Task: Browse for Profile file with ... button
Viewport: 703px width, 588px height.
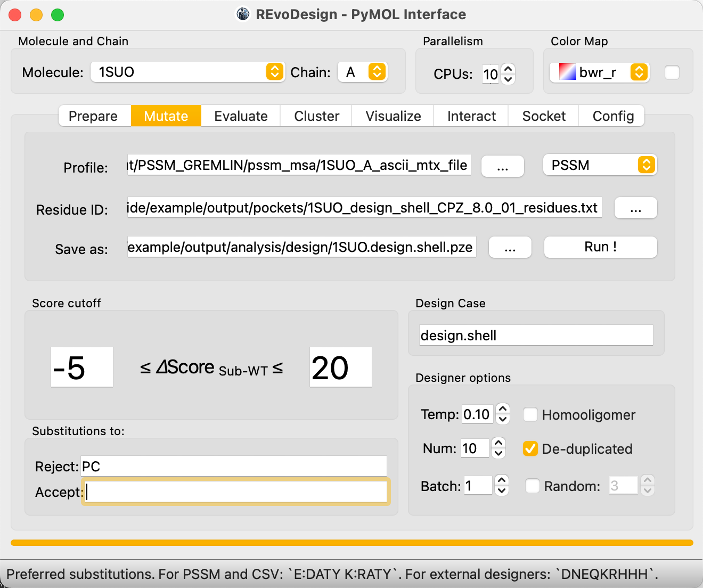Action: [503, 166]
